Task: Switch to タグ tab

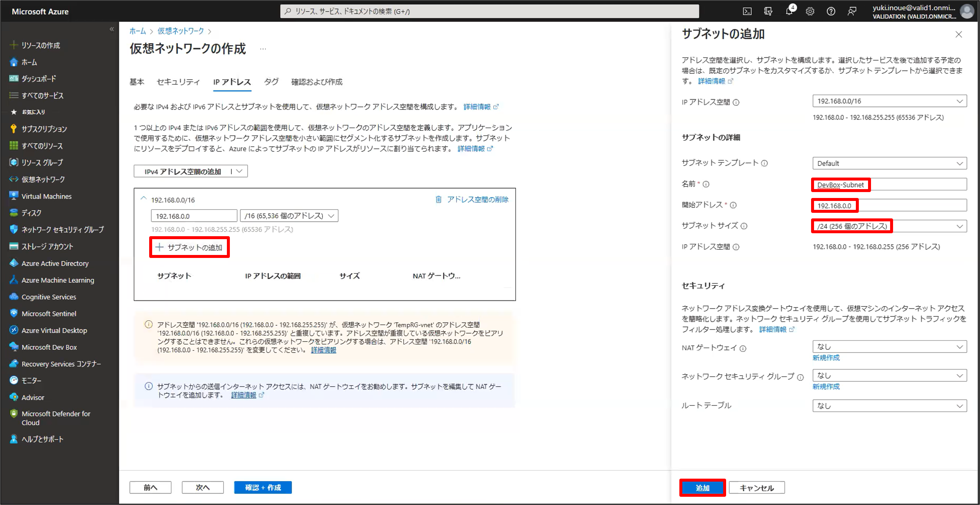Action: (x=271, y=81)
